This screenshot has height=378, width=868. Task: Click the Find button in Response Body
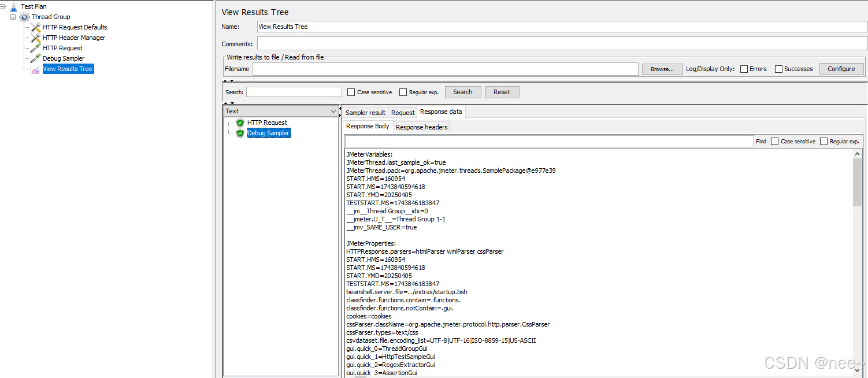(761, 141)
